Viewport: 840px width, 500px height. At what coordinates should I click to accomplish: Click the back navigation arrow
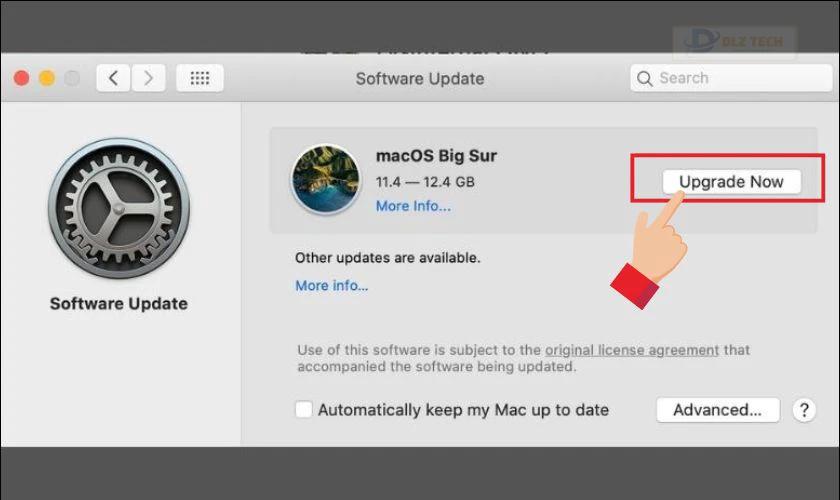coord(113,78)
